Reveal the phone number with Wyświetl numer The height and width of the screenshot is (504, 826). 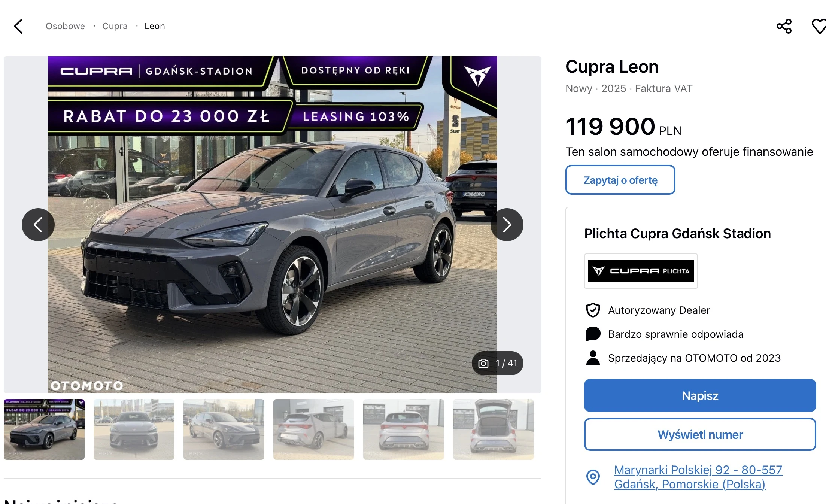coord(700,434)
